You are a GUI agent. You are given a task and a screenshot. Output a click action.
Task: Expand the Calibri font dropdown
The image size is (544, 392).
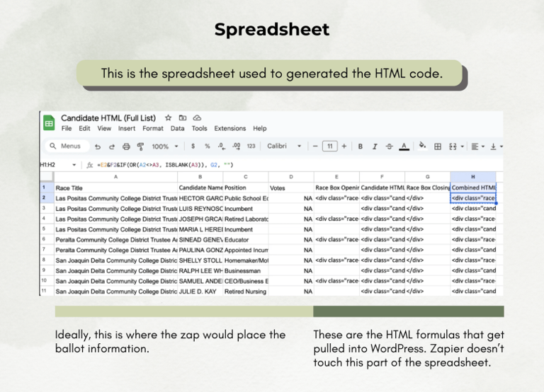(284, 146)
